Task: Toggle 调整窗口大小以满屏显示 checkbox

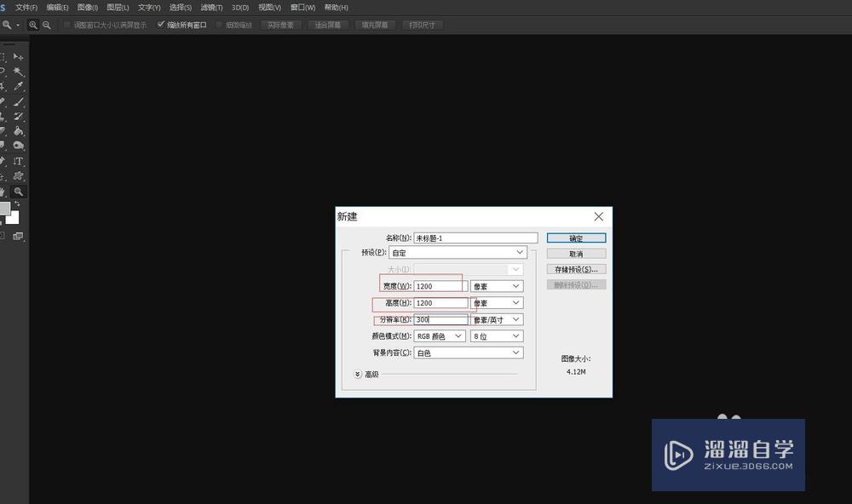Action: 66,25
